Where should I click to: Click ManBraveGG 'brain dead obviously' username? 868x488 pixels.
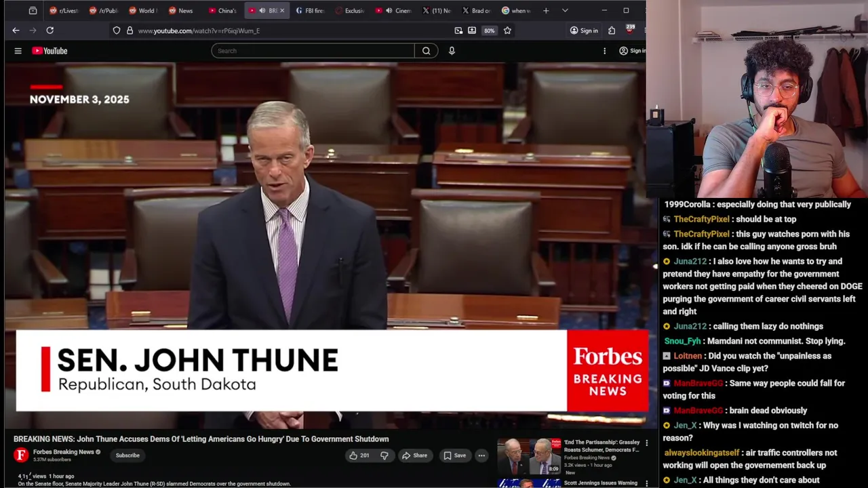pos(698,410)
